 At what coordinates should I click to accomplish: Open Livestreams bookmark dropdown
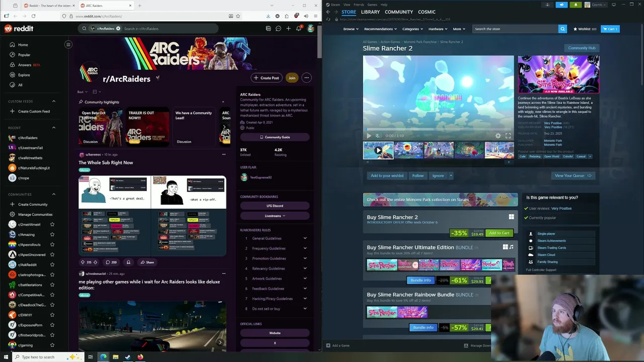[x=275, y=216]
